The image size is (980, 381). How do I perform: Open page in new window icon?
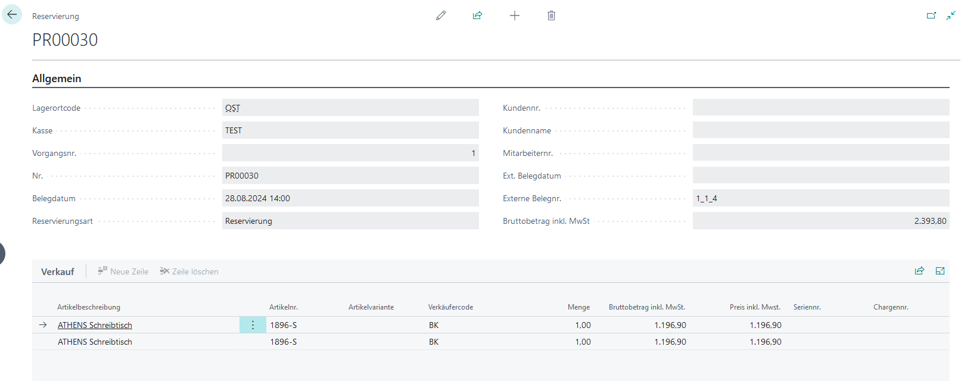click(x=931, y=15)
